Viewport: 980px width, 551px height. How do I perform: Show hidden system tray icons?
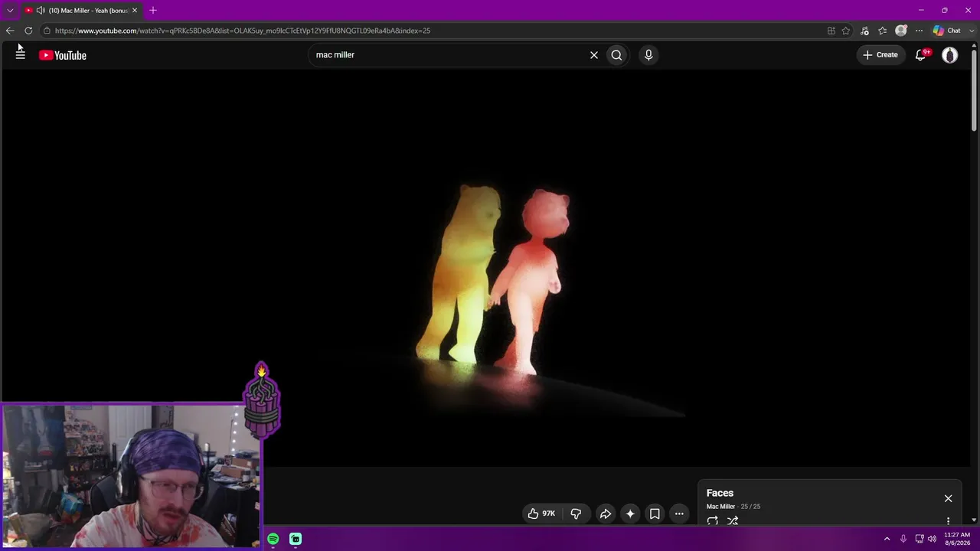pos(887,539)
